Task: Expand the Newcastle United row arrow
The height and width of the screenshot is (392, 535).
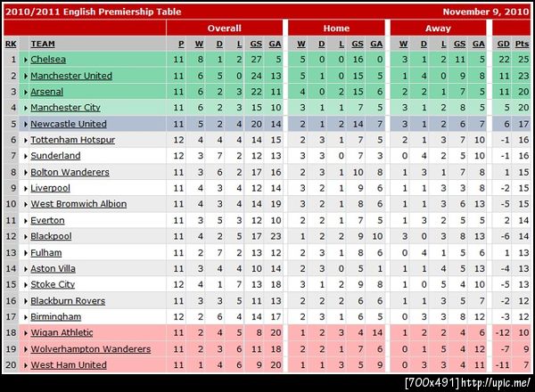Action: pos(27,124)
